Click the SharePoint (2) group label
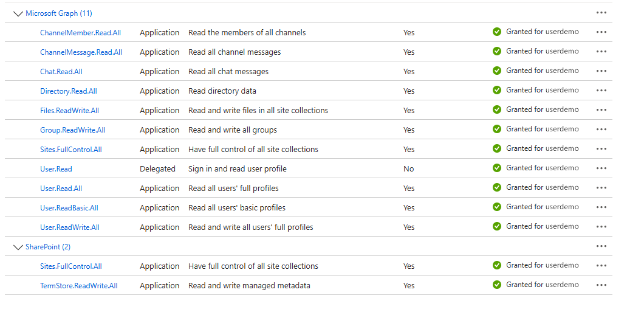644x312 pixels. 48,247
